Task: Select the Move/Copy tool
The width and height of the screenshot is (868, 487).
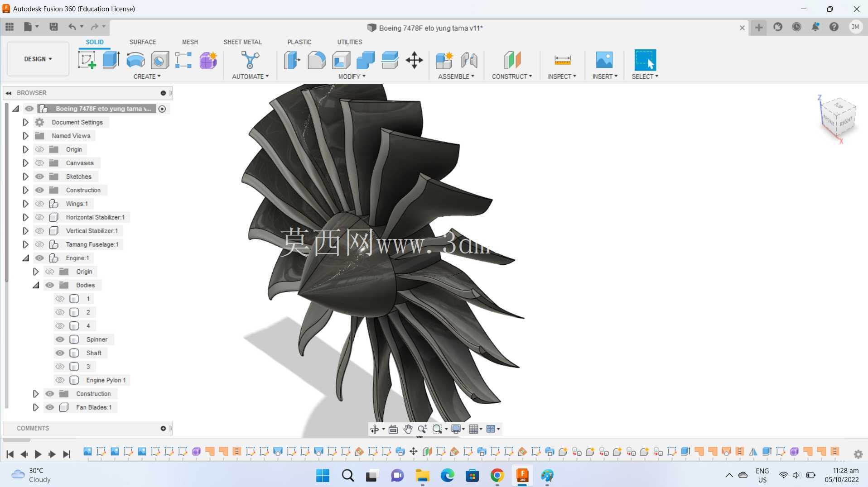Action: pos(414,60)
